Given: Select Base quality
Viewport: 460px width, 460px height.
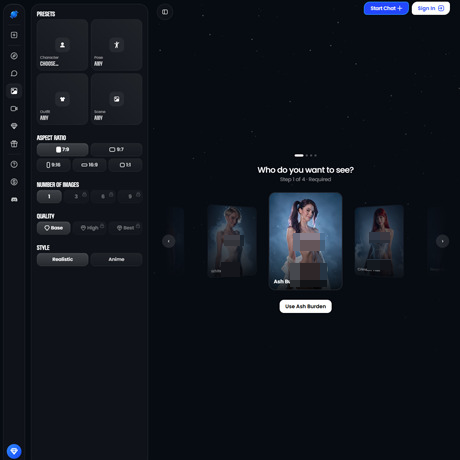Looking at the screenshot, I should click(x=53, y=228).
